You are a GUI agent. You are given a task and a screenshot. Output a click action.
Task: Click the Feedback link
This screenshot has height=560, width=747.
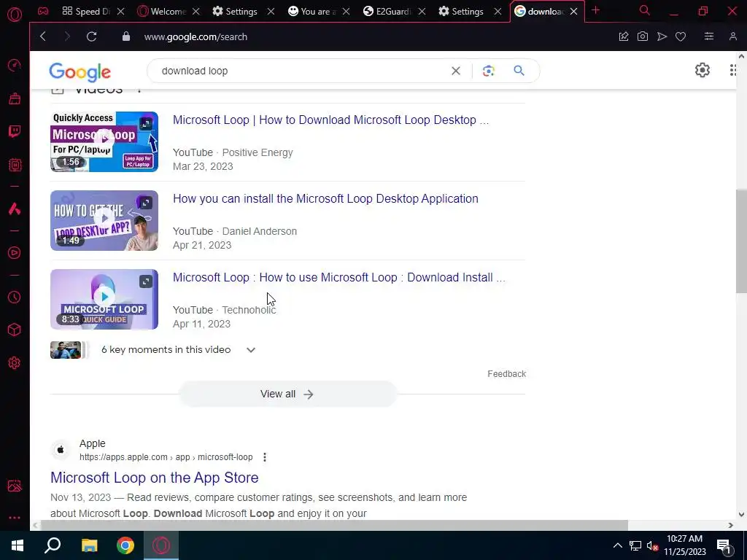pos(507,374)
